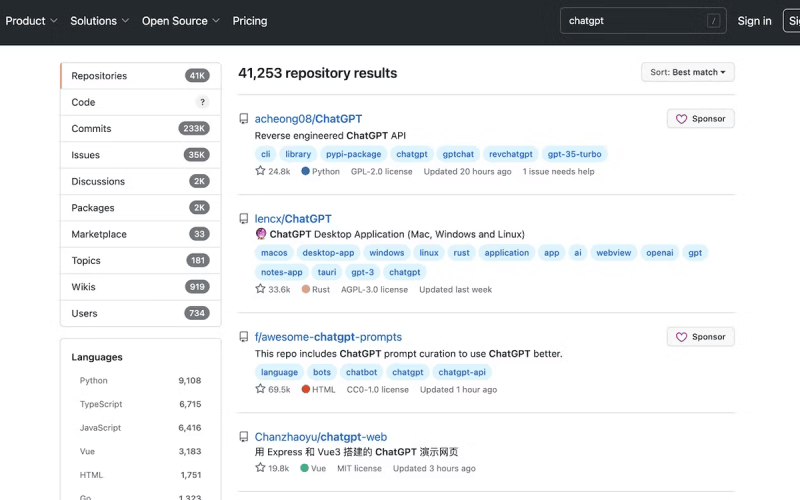Click the star icon showing 19.8k
The height and width of the screenshot is (500, 800).
(x=260, y=467)
